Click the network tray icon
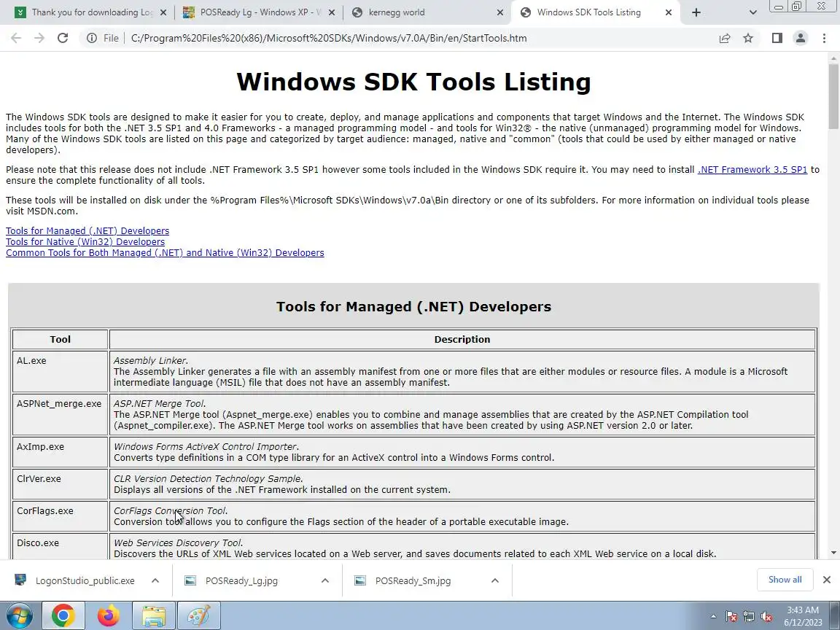The image size is (840, 630). (x=749, y=616)
